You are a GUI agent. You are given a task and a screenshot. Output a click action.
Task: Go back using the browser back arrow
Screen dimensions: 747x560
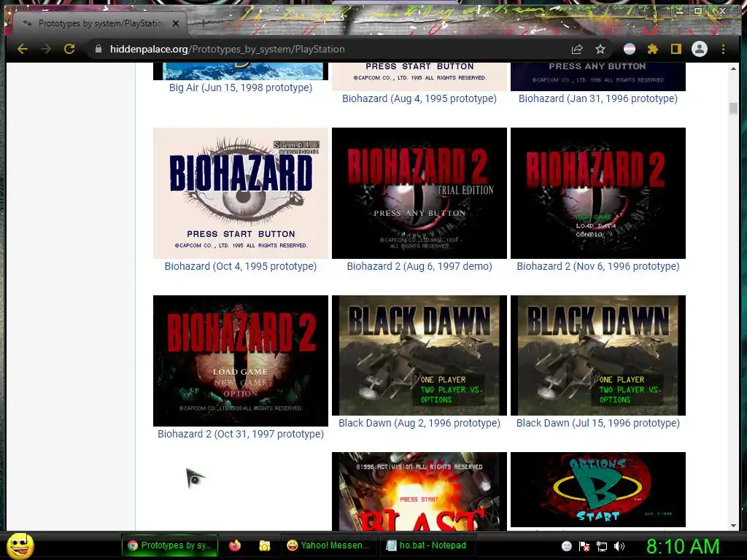click(x=23, y=49)
